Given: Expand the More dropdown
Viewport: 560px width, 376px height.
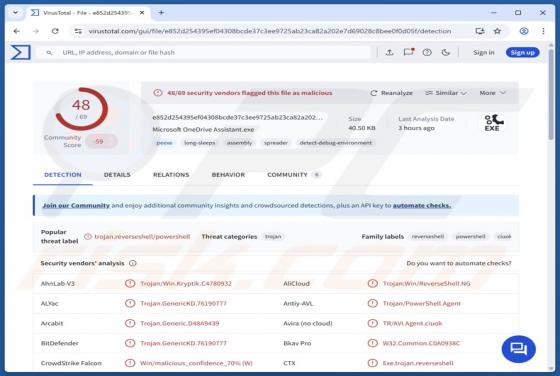Looking at the screenshot, I should pyautogui.click(x=492, y=93).
